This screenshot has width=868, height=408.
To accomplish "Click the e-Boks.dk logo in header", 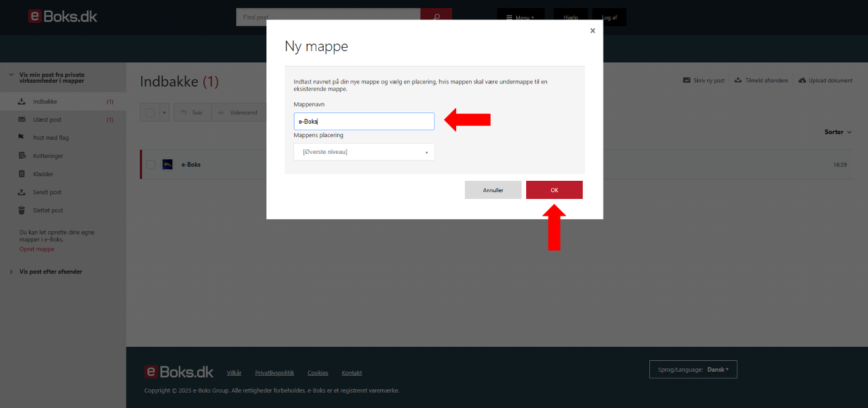I will click(63, 16).
